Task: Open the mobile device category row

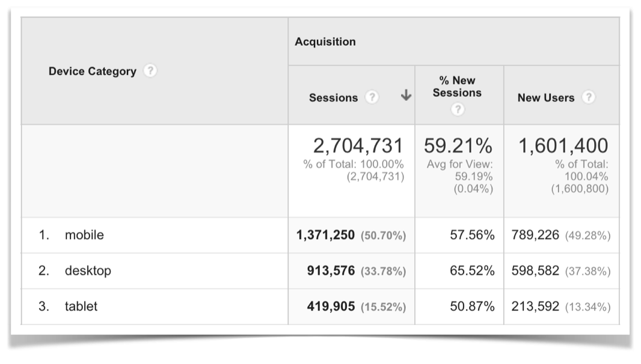Action: coord(84,235)
